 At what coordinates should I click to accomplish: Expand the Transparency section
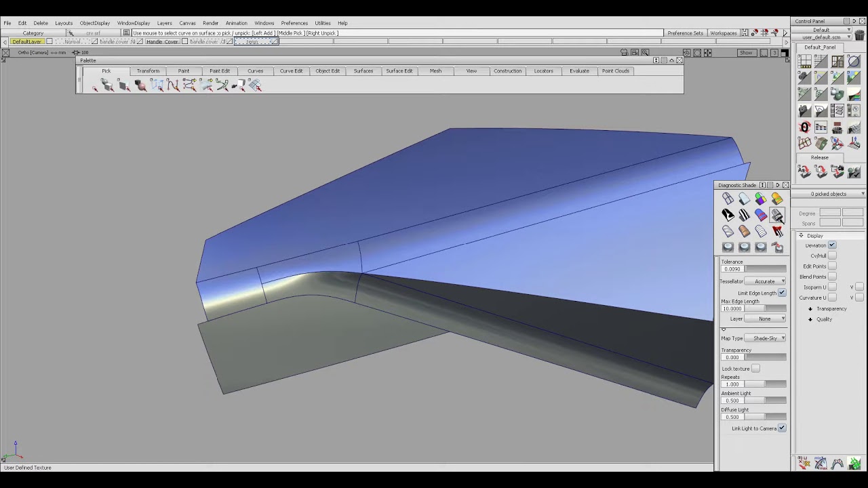point(810,309)
